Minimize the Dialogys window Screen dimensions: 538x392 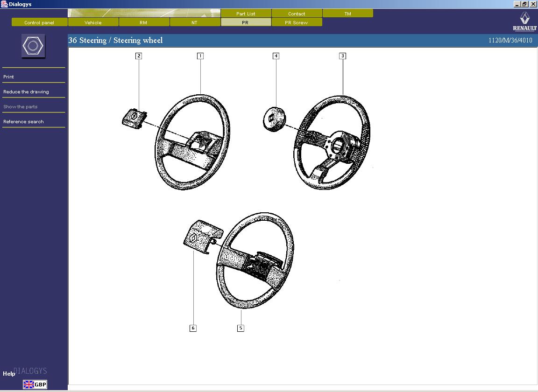[517, 4]
